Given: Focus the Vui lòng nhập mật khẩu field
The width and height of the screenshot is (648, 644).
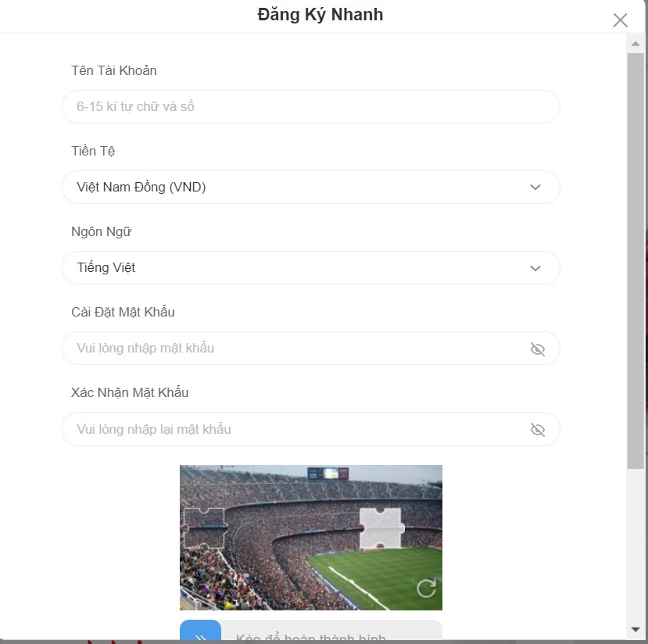Looking at the screenshot, I should pos(311,349).
